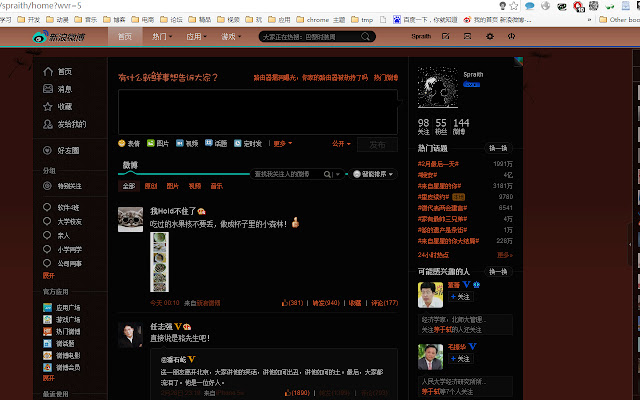Open Spraith profile avatar
Viewport: 640px width, 400px height.
click(438, 87)
